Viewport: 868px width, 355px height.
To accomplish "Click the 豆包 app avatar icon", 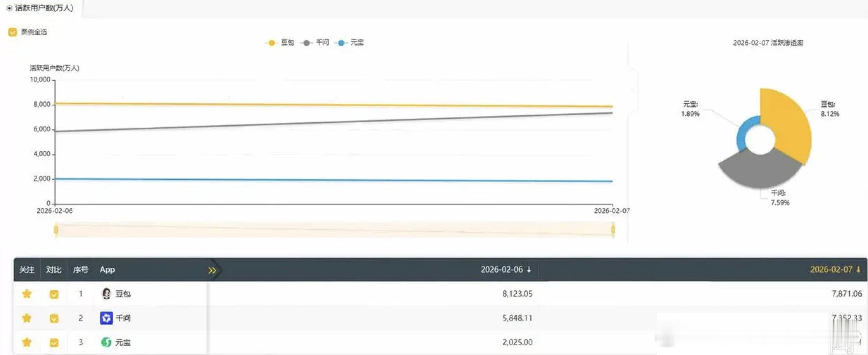I will click(106, 294).
